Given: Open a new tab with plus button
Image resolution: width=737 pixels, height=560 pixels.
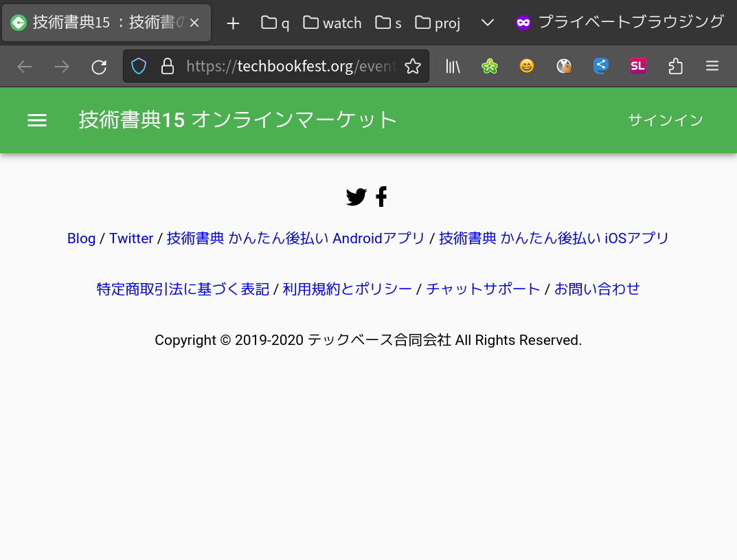Looking at the screenshot, I should pyautogui.click(x=233, y=23).
